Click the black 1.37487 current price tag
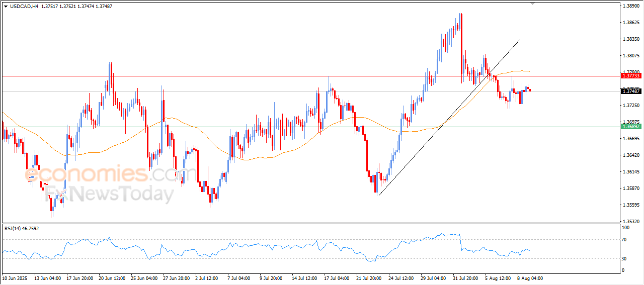 pos(631,91)
